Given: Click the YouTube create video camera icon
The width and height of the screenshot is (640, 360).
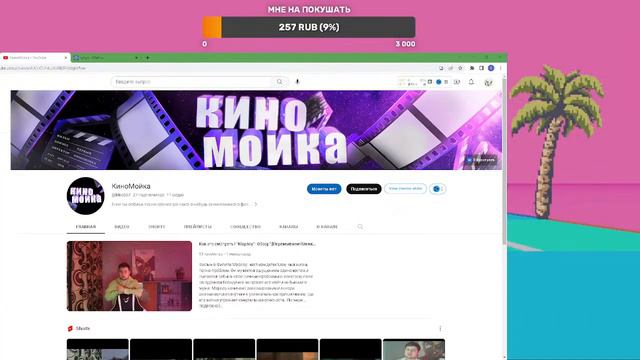Looking at the screenshot, I should point(457,82).
